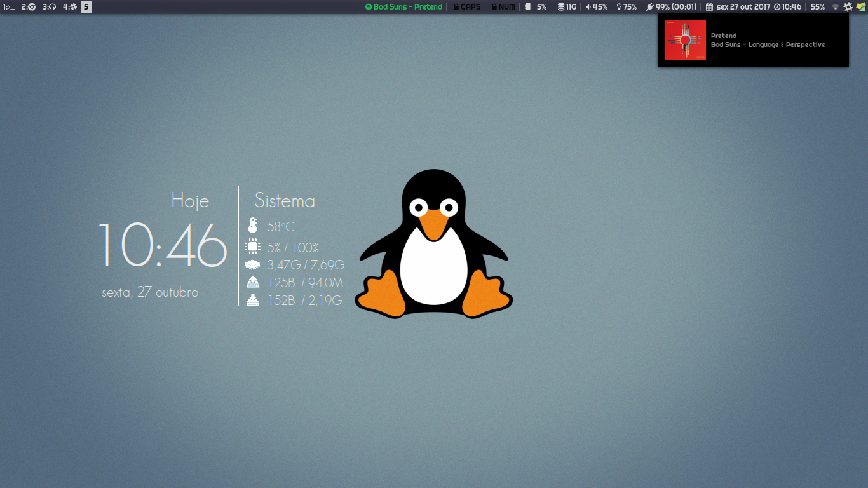Click the CAPS lock indicator
The width and height of the screenshot is (868, 488).
point(467,7)
